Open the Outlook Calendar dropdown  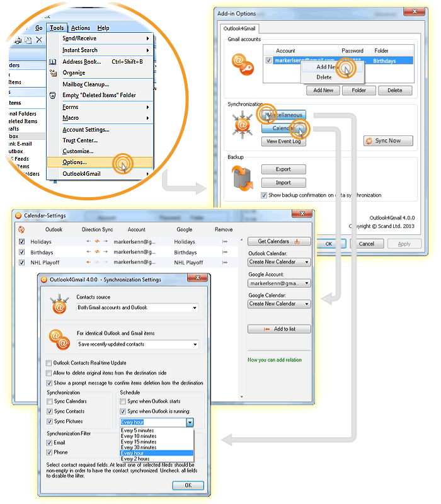pyautogui.click(x=279, y=262)
